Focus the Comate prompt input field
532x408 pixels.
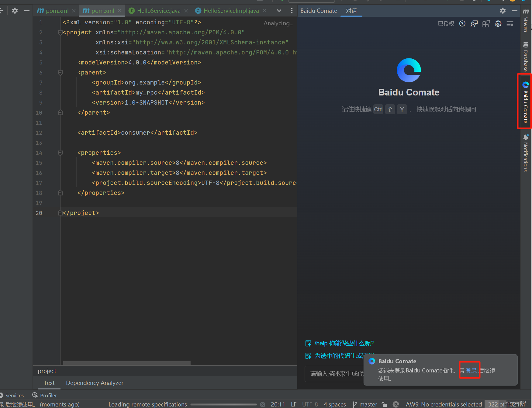pyautogui.click(x=334, y=374)
